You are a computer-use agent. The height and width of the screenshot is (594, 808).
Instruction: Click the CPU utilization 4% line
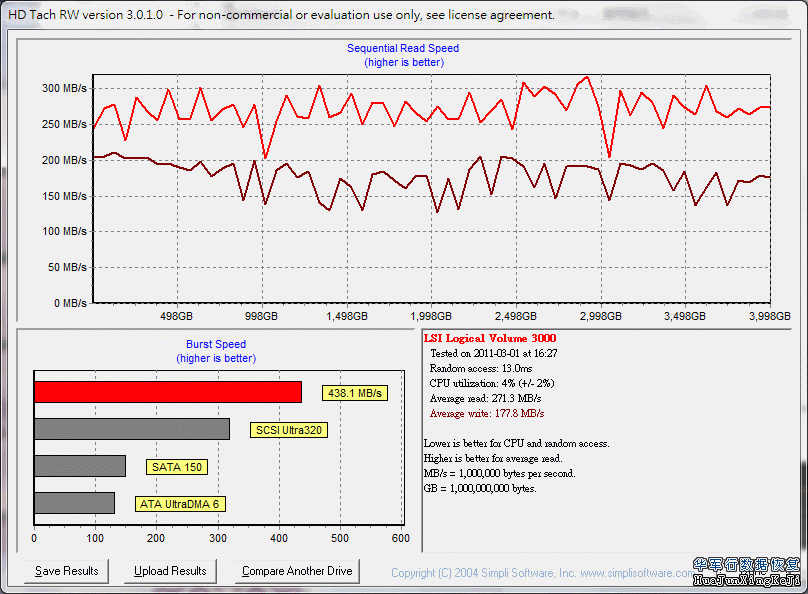click(x=491, y=383)
